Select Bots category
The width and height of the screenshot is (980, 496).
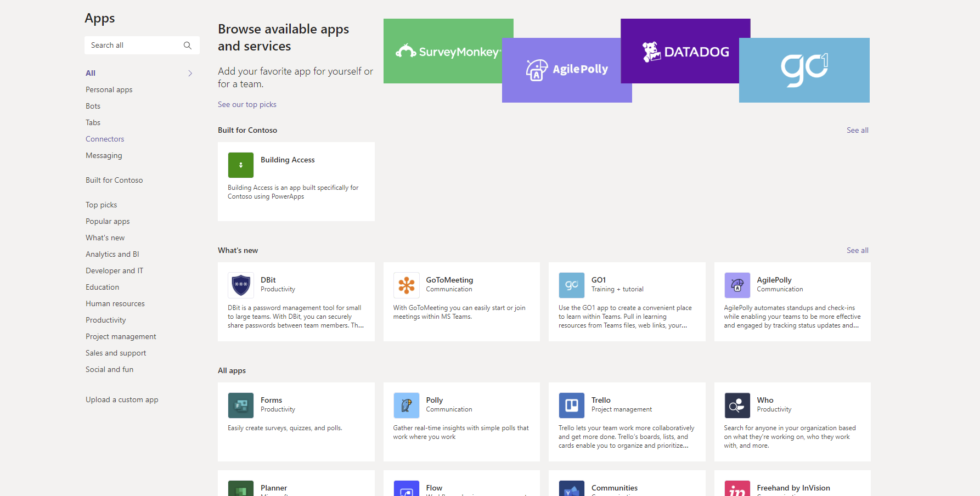(x=93, y=106)
